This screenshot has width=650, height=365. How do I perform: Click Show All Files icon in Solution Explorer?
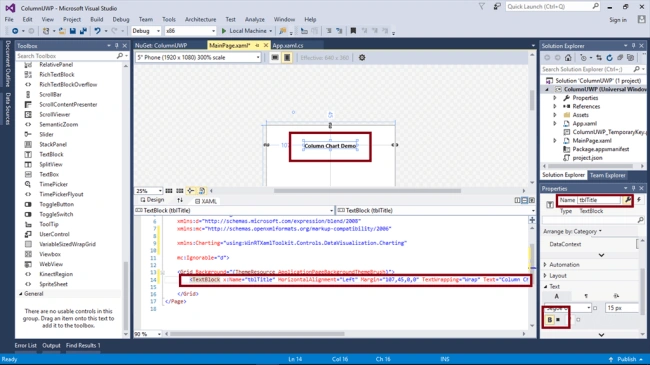click(631, 58)
